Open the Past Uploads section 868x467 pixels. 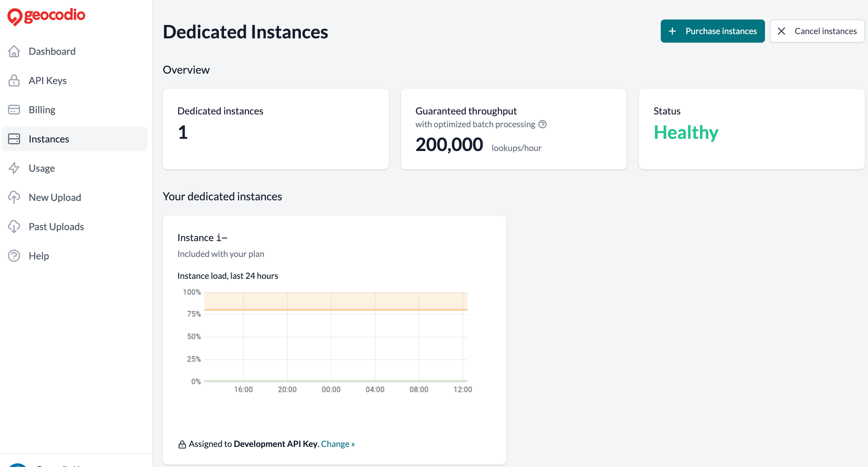click(56, 226)
